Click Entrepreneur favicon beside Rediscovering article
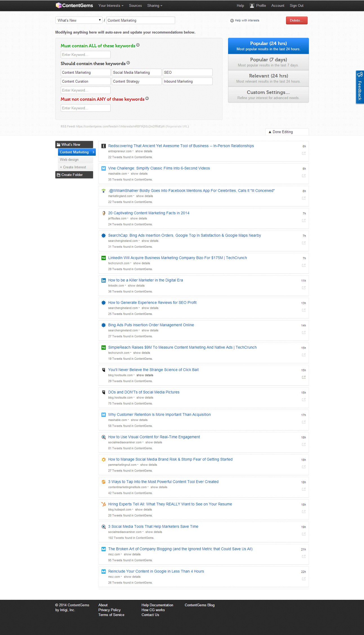364x635 pixels. (x=104, y=146)
